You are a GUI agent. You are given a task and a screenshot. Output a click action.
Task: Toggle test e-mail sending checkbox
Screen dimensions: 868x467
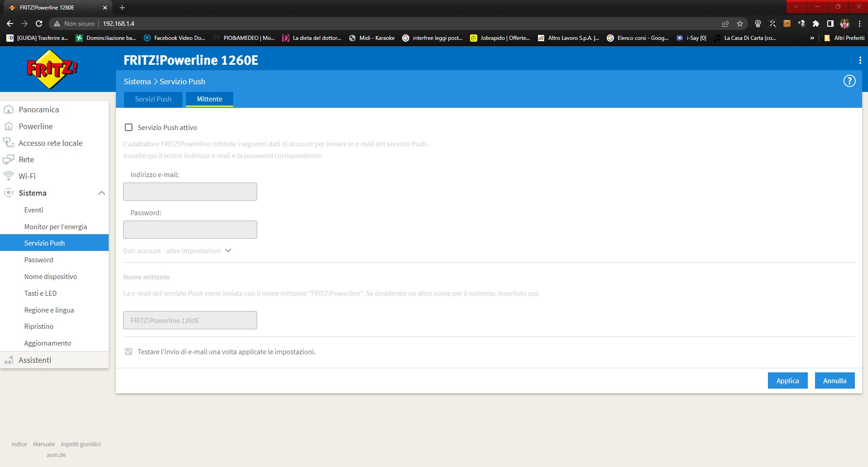pyautogui.click(x=129, y=351)
